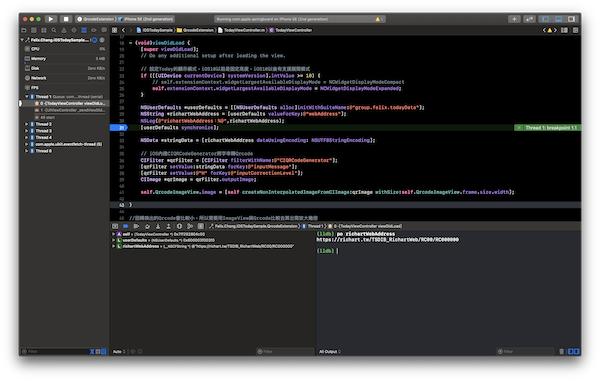Click Simulate Location arrow icon
This screenshot has height=381, width=600.
[x=201, y=226]
